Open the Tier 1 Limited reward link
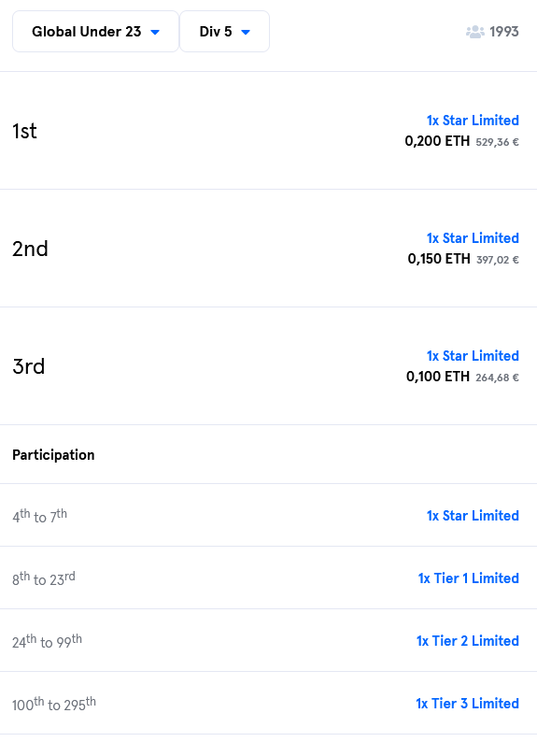 pos(468,578)
